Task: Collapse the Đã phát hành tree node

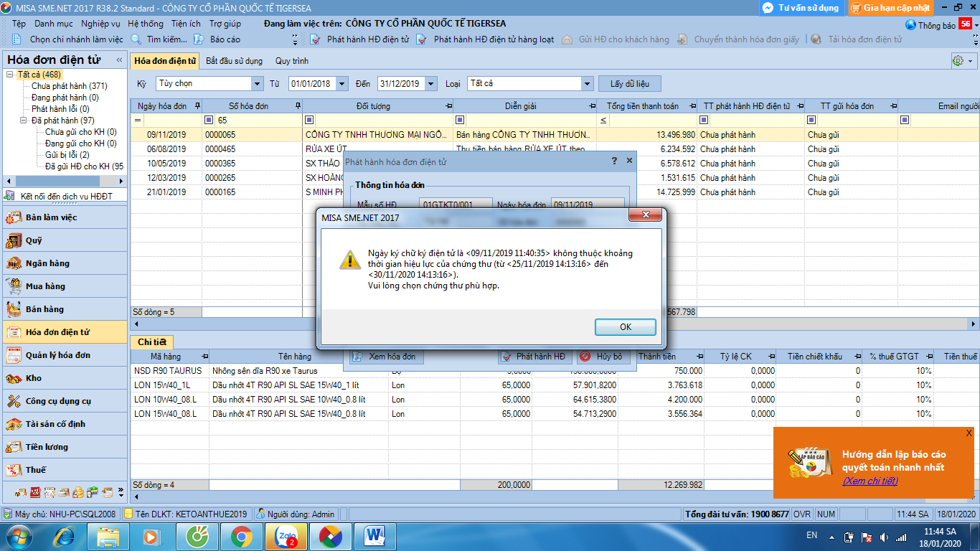Action: click(24, 121)
